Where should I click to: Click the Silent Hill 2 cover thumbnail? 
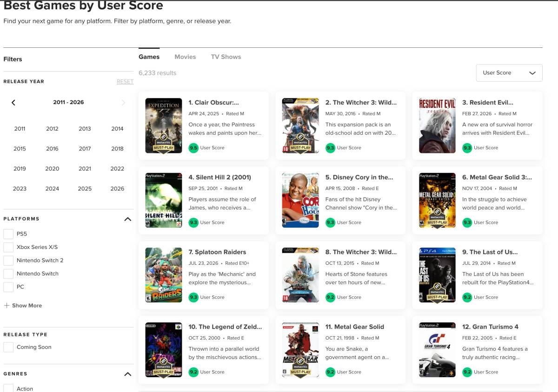tap(164, 200)
